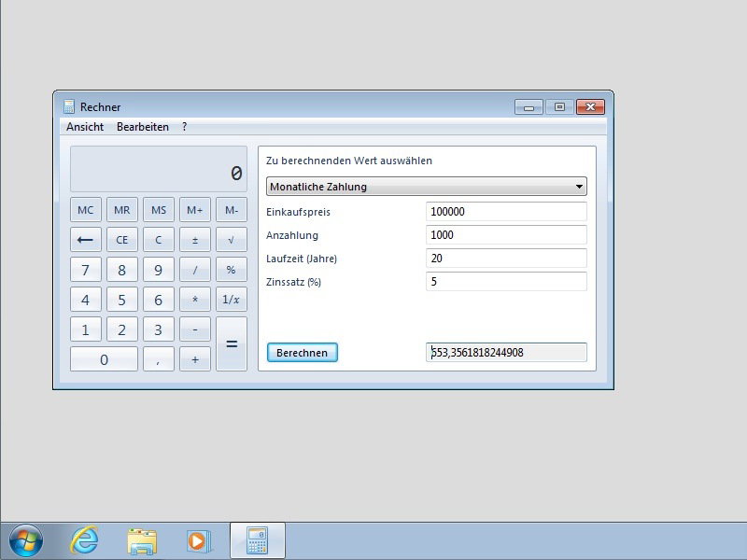Click the Einkaufspreis input field

506,212
